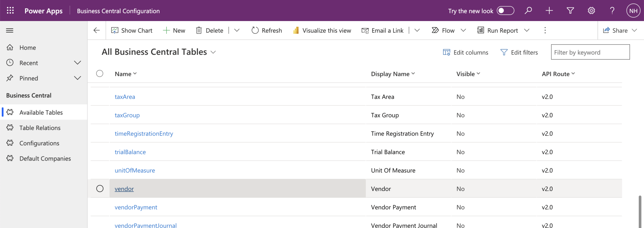This screenshot has width=644, height=228.
Task: Click the plus quick create icon
Action: [549, 11]
